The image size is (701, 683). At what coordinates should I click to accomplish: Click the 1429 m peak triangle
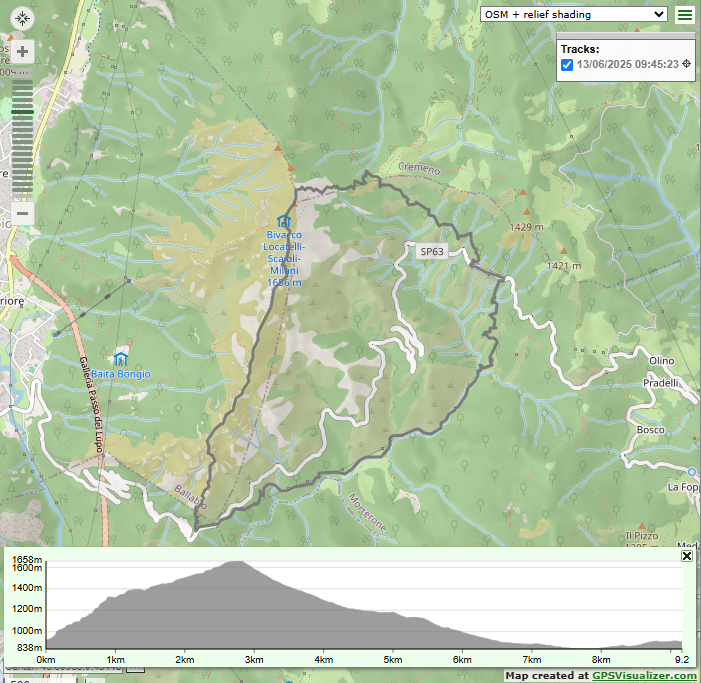pyautogui.click(x=527, y=212)
